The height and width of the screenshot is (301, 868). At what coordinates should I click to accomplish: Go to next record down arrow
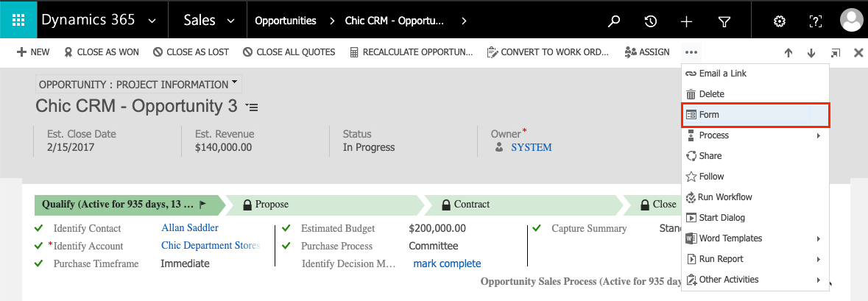coord(811,52)
